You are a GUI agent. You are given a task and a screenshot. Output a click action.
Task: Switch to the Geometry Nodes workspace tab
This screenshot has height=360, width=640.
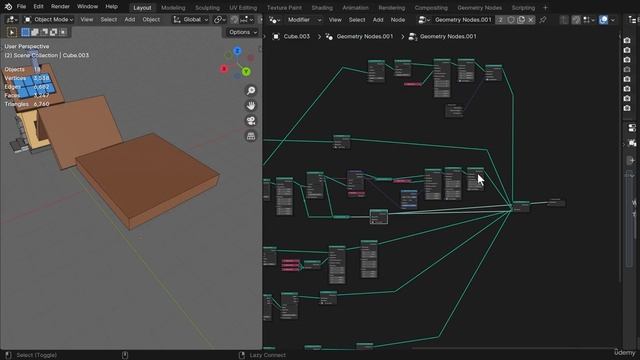pyautogui.click(x=479, y=8)
